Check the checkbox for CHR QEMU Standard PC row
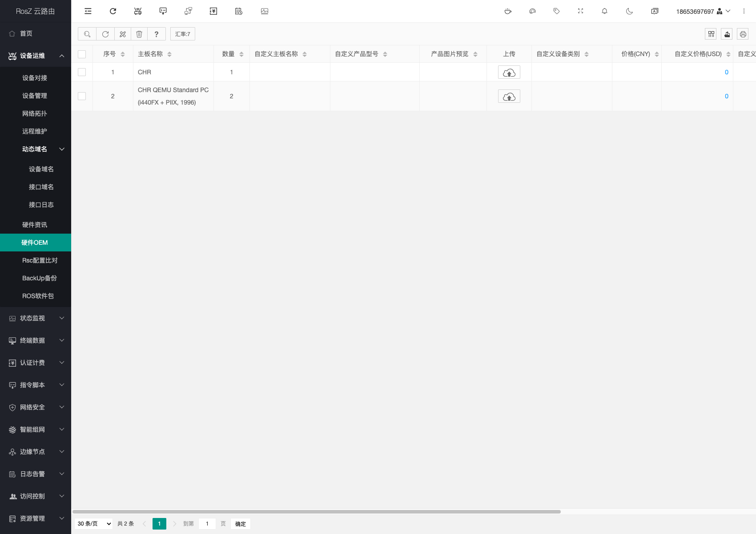The image size is (756, 534). (x=82, y=96)
